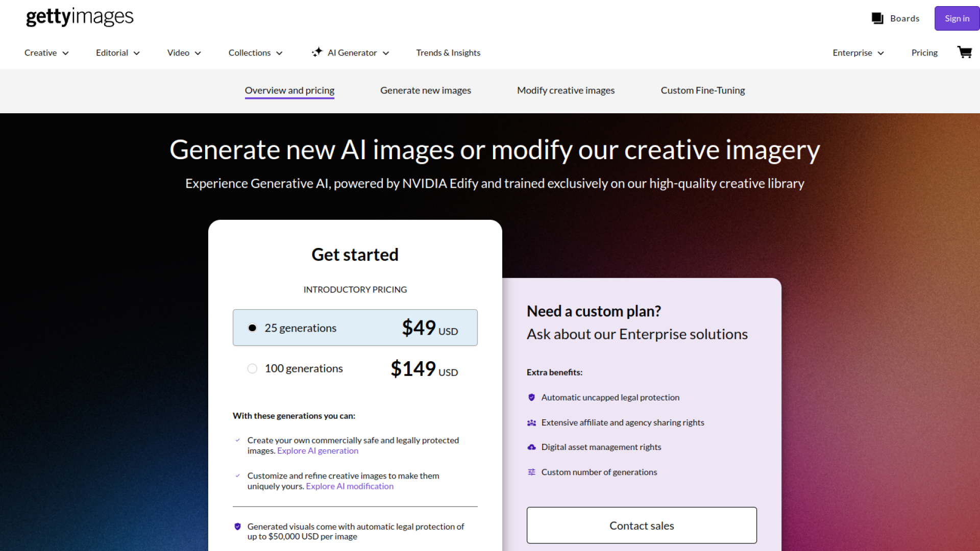Click the purple shield next to legal protection note

tap(238, 525)
